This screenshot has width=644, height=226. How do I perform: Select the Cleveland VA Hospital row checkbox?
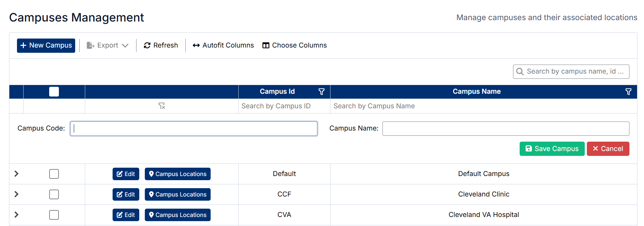click(54, 215)
